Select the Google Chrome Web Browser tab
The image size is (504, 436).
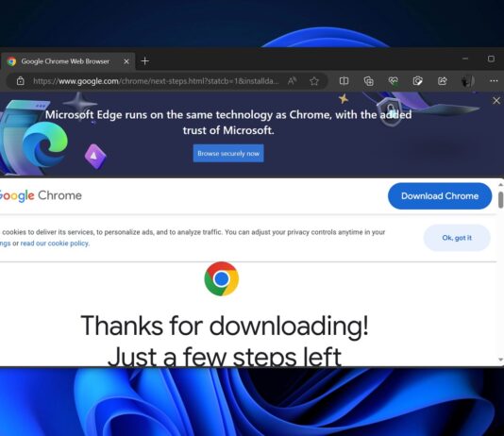[x=68, y=61]
